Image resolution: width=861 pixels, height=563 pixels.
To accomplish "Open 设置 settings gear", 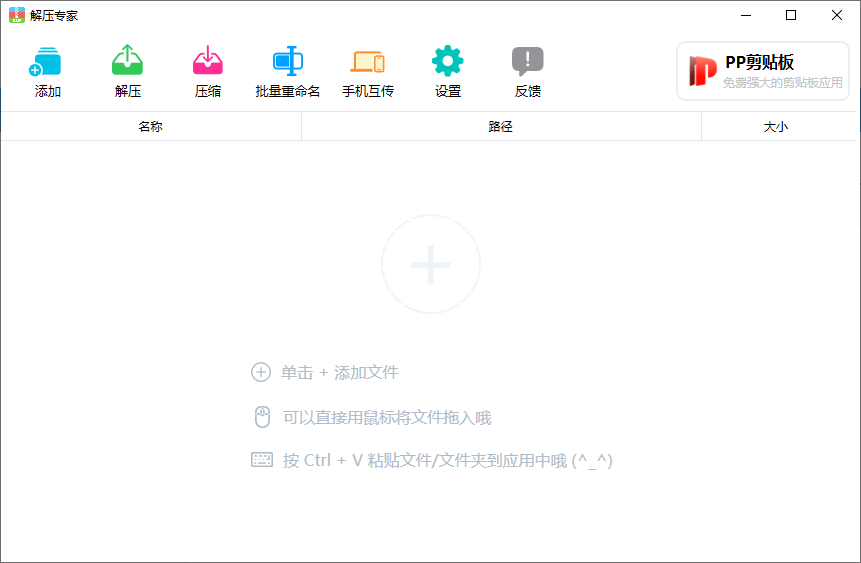I will click(x=448, y=71).
